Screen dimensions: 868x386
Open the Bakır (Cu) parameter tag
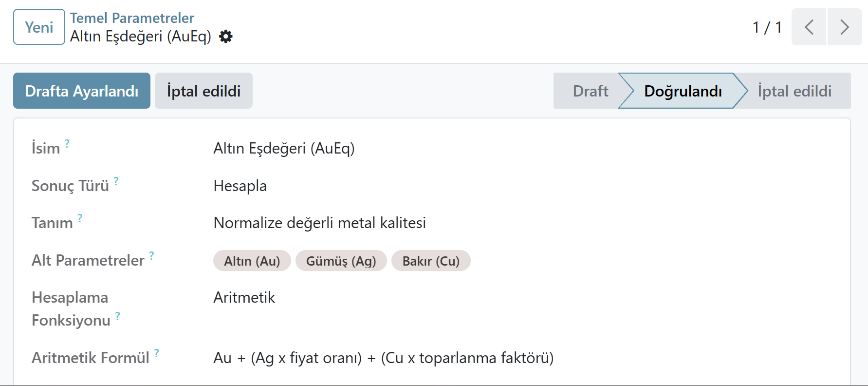(431, 261)
